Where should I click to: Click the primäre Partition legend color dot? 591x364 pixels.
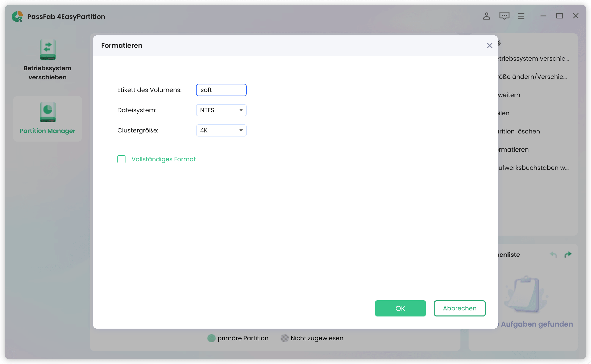(x=211, y=338)
